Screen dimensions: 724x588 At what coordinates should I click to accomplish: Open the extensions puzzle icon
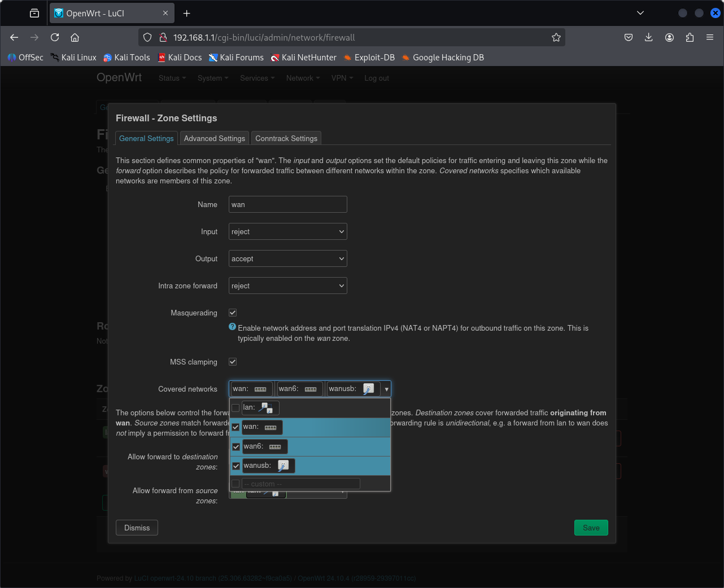(690, 37)
